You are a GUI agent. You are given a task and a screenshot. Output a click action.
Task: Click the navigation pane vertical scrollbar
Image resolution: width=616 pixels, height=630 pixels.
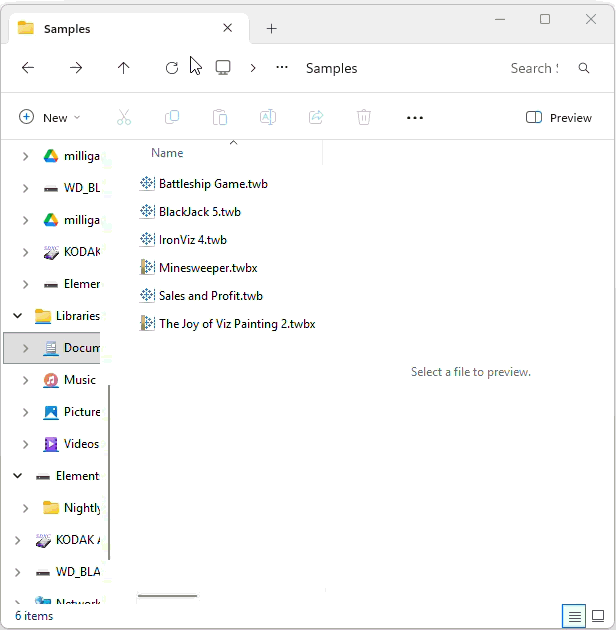click(109, 472)
